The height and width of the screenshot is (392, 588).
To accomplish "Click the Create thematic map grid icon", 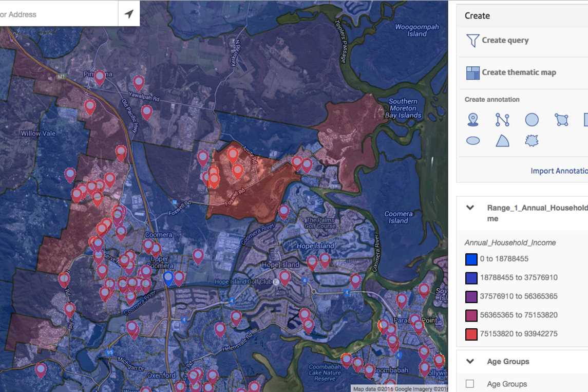I will tap(472, 73).
